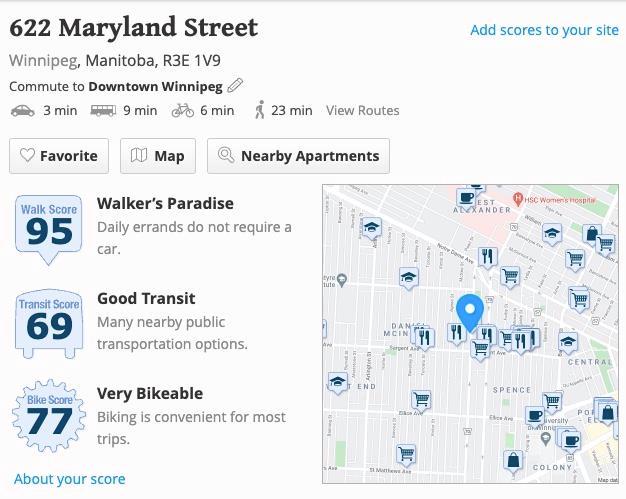Click the Transit Score 69 badge
Viewport: 626px width, 499px height.
(49, 321)
